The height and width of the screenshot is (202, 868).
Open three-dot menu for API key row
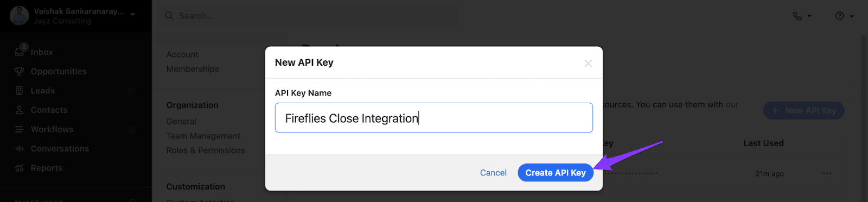click(x=827, y=173)
